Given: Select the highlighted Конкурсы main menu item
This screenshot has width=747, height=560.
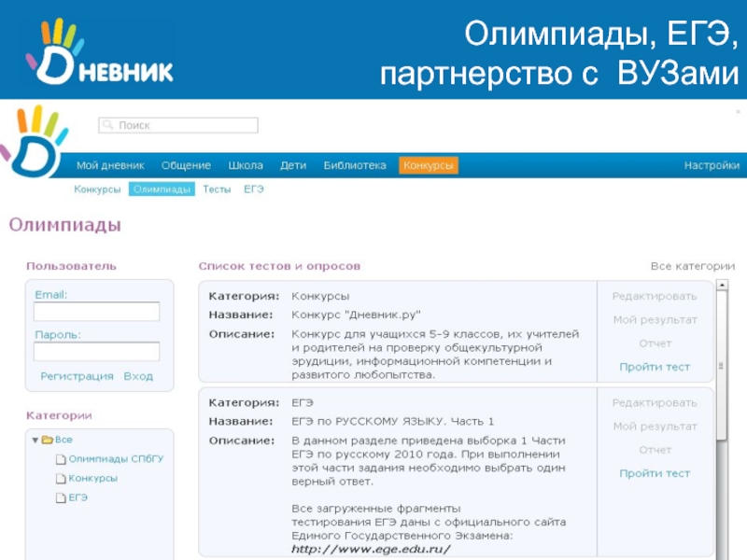Looking at the screenshot, I should (429, 165).
